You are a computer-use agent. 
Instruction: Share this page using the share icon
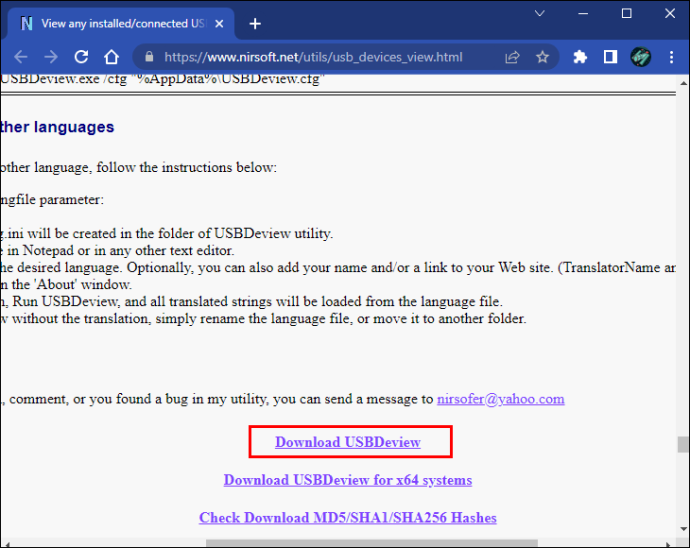[x=512, y=57]
